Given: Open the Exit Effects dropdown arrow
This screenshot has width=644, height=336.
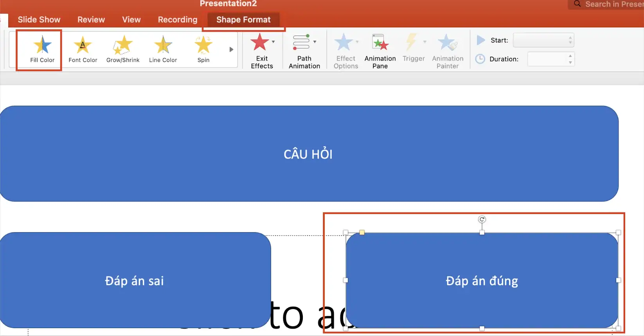Looking at the screenshot, I should tap(273, 41).
